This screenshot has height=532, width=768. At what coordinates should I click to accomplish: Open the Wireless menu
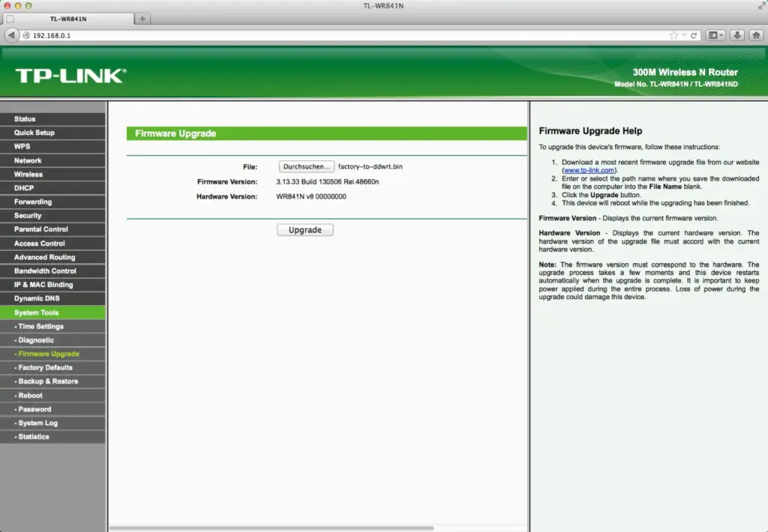28,174
